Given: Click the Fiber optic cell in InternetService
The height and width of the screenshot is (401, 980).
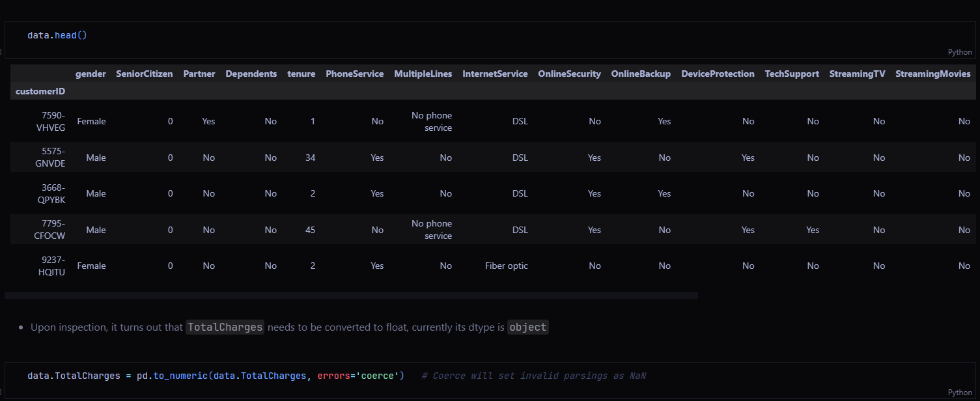Looking at the screenshot, I should [x=506, y=266].
